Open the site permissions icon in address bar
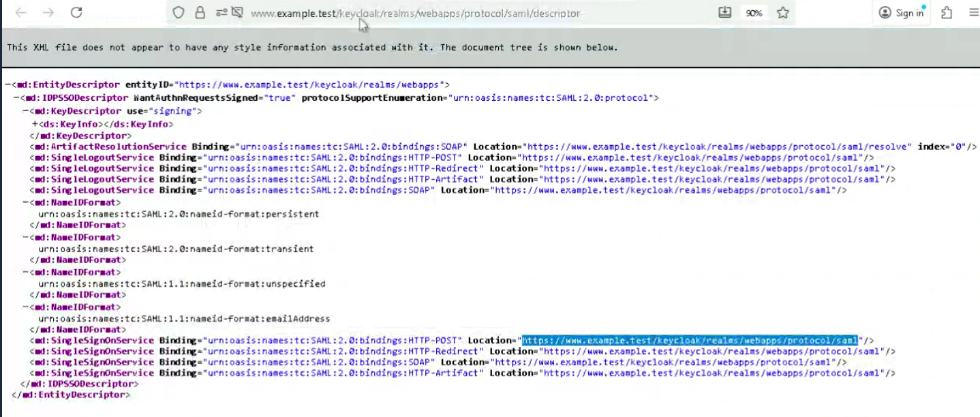Image resolution: width=980 pixels, height=417 pixels. (221, 12)
